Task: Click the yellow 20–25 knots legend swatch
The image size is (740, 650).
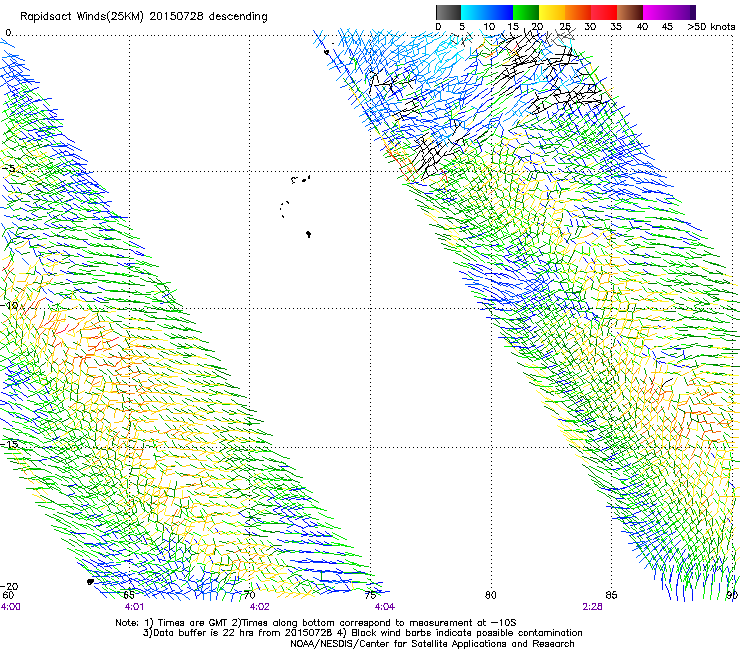Action: pos(552,12)
